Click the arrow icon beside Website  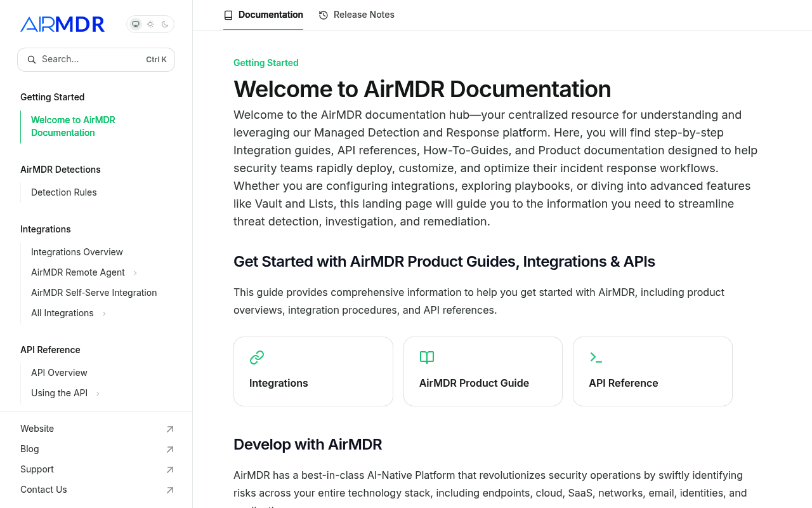[169, 429]
